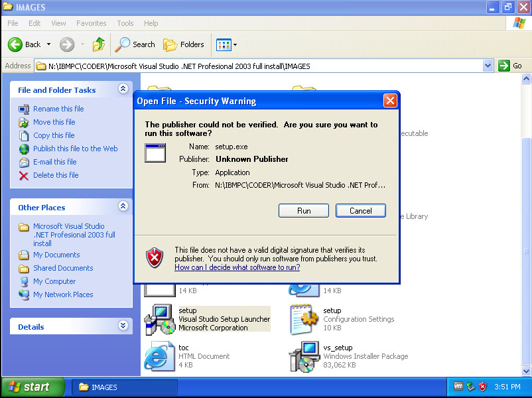Screen dimensions: 532x398
Task: Open How can I decide what software link
Action: [x=237, y=267]
